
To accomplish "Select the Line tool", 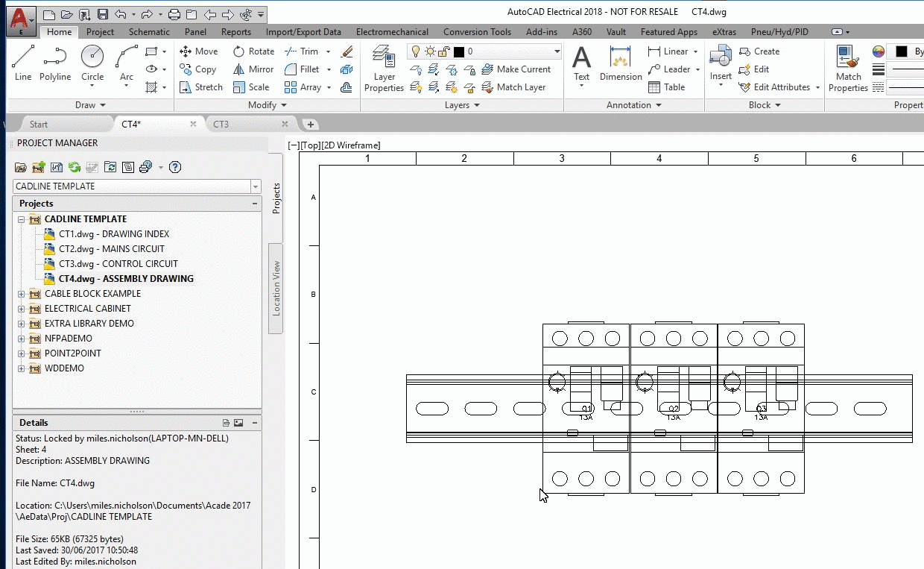I will [22, 63].
